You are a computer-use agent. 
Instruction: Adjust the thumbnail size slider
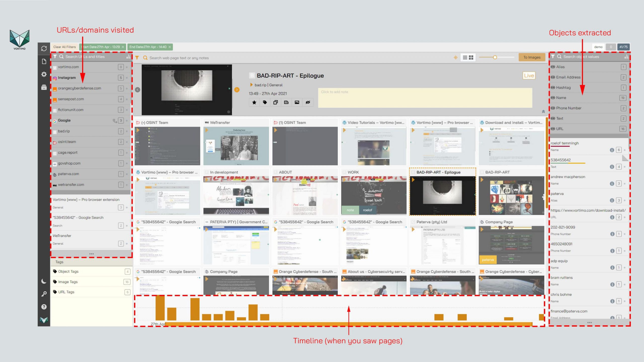click(x=495, y=57)
